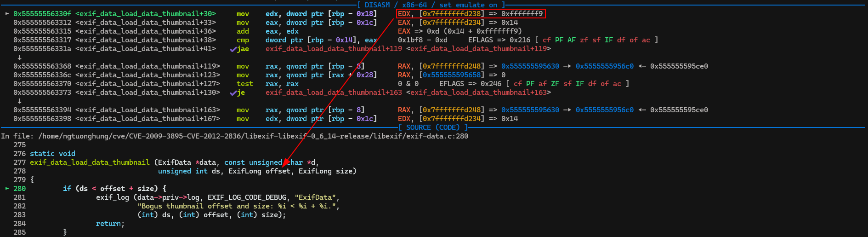The height and width of the screenshot is (237, 868).
Task: Select the SOURCE (CODE) section header
Action: [x=432, y=127]
